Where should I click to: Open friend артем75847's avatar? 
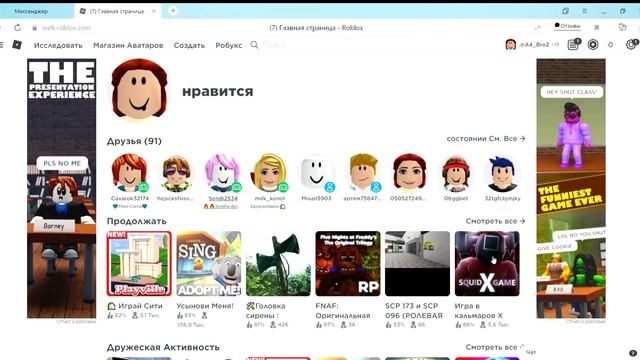tap(362, 173)
